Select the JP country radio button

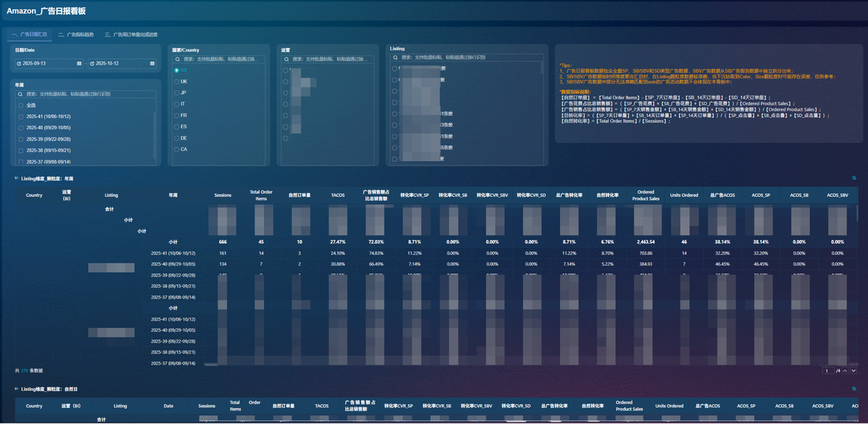click(176, 93)
